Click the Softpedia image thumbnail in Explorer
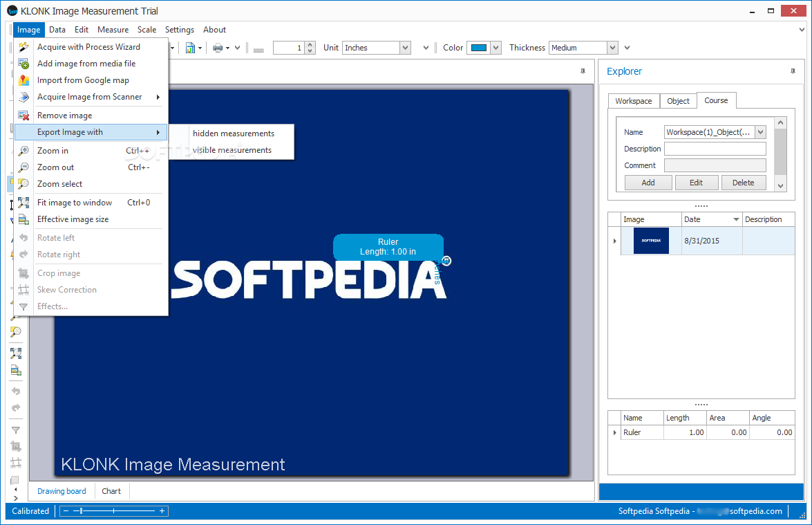This screenshot has height=525, width=812. click(651, 241)
